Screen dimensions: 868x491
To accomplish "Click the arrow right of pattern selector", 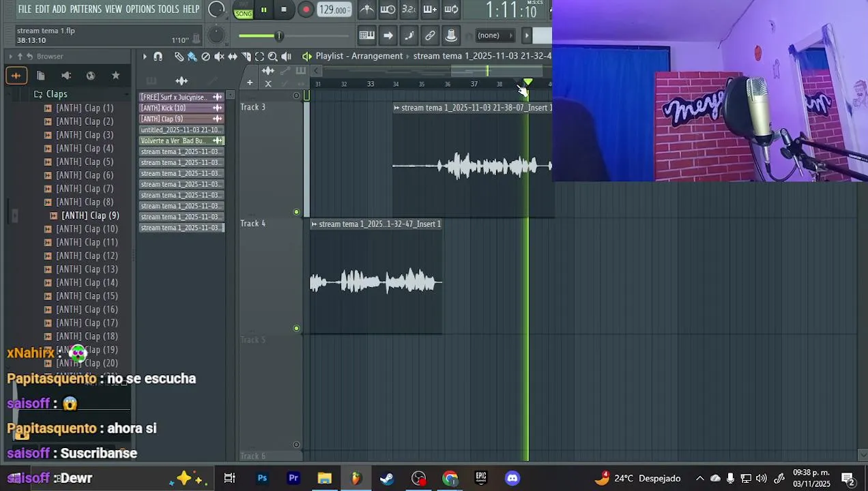I will click(x=526, y=35).
